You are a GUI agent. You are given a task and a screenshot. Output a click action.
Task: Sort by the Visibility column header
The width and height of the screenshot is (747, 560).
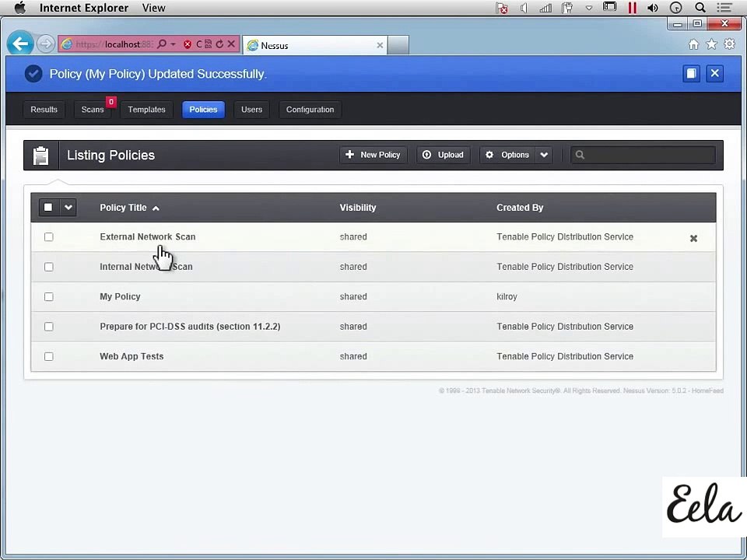[358, 208]
